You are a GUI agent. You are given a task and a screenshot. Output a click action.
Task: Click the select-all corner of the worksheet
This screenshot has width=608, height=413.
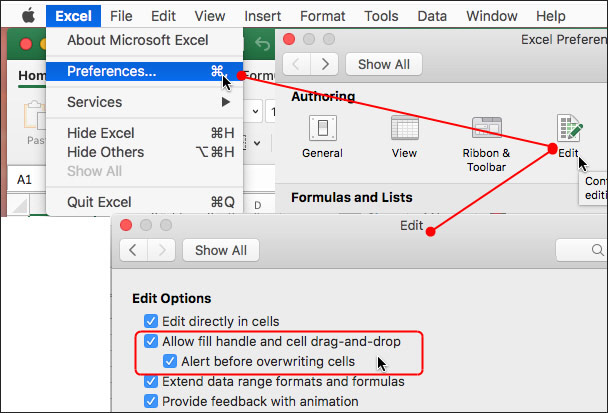18,206
